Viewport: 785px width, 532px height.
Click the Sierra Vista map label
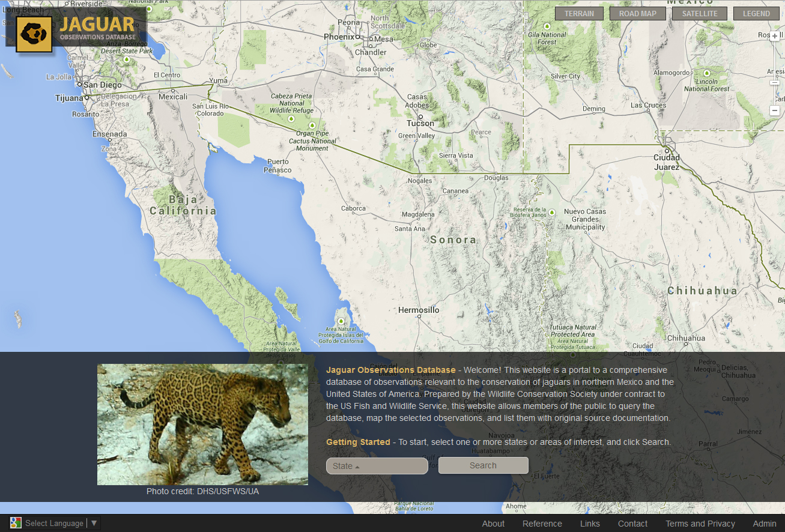(456, 156)
